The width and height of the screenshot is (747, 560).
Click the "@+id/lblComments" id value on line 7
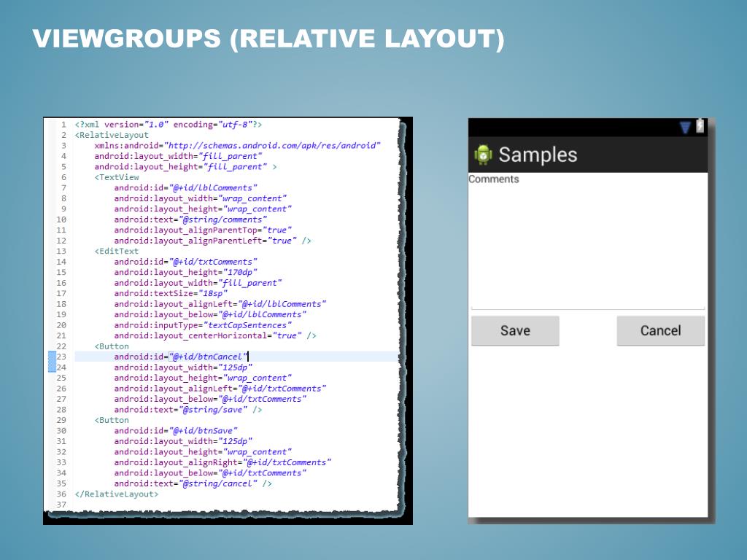[x=213, y=187]
